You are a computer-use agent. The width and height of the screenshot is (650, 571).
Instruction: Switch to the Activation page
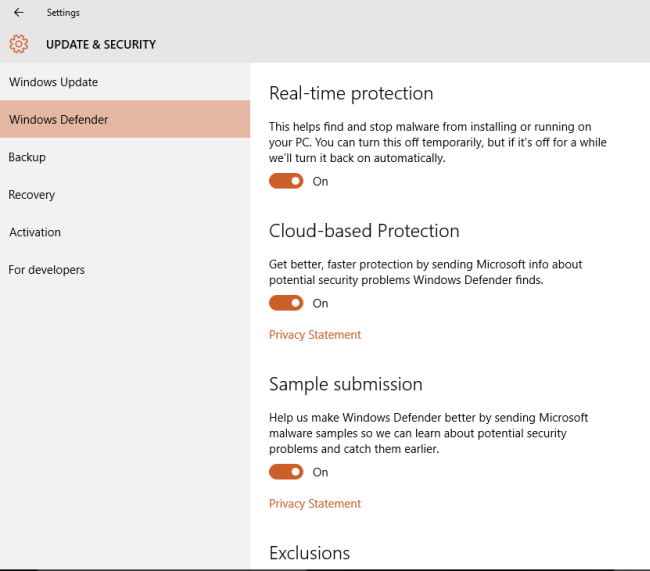pyautogui.click(x=35, y=232)
